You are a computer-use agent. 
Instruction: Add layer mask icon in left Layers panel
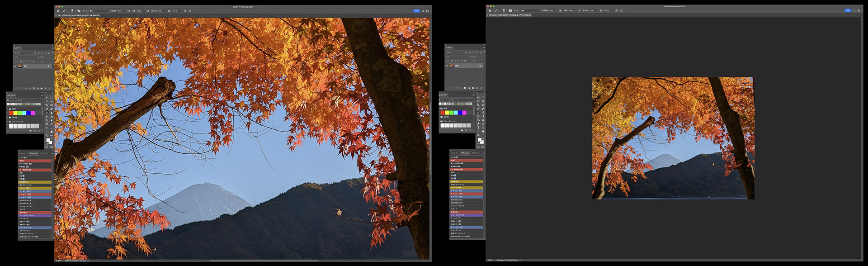pyautogui.click(x=33, y=88)
